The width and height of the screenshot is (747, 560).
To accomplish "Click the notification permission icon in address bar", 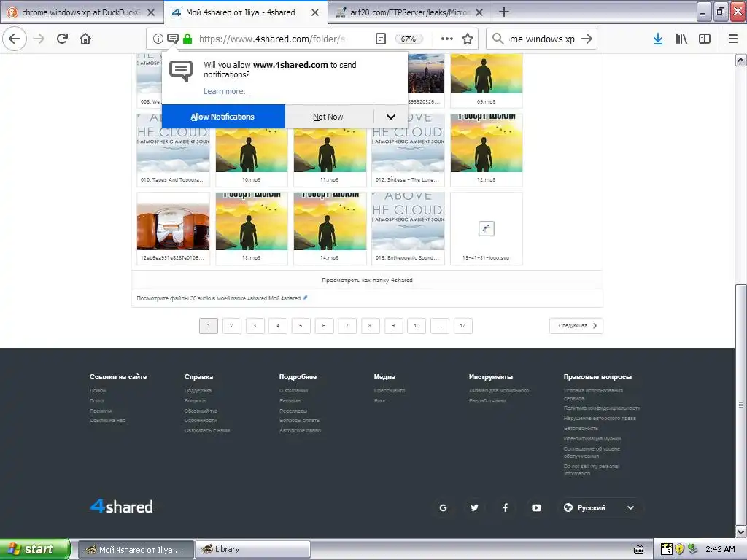I will 173,39.
